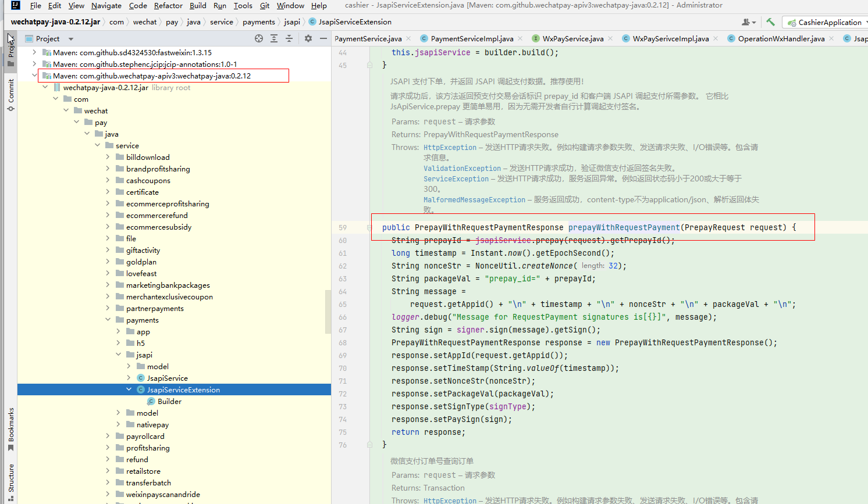Click the JsapiService class icon in tree
This screenshot has width=868, height=504.
tap(141, 378)
